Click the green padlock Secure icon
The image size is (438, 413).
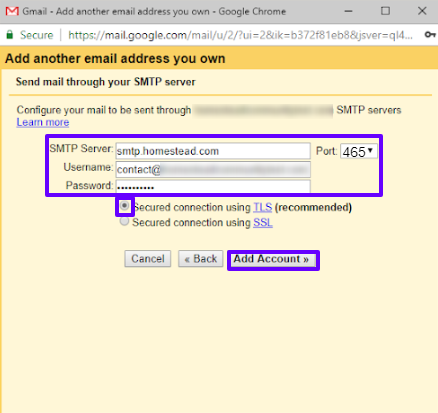tap(10, 35)
